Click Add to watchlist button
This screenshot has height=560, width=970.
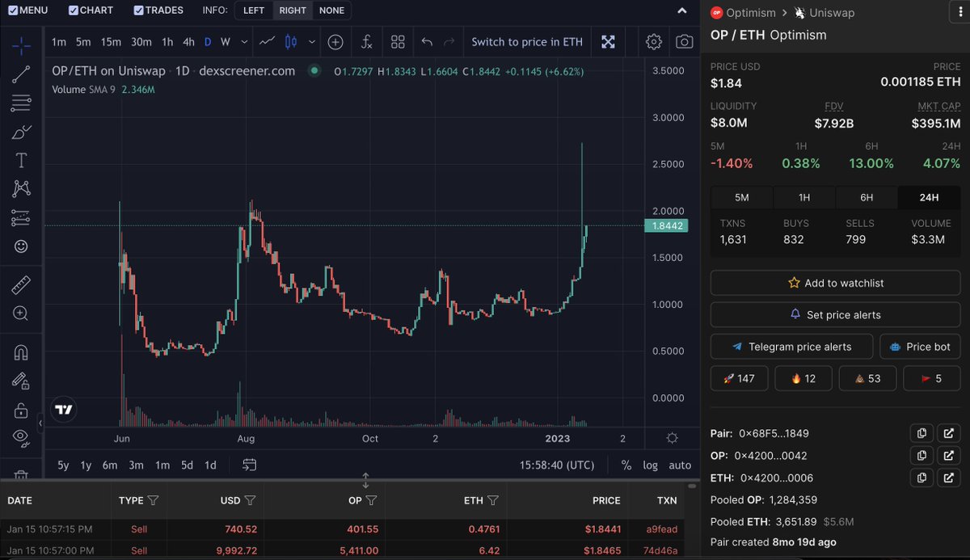pyautogui.click(x=836, y=283)
